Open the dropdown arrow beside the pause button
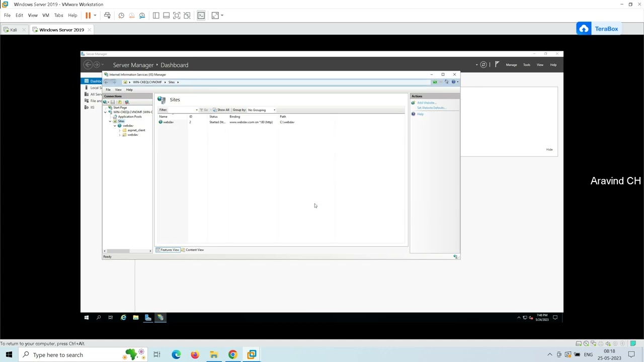Image resolution: width=644 pixels, height=362 pixels. coord(95,16)
